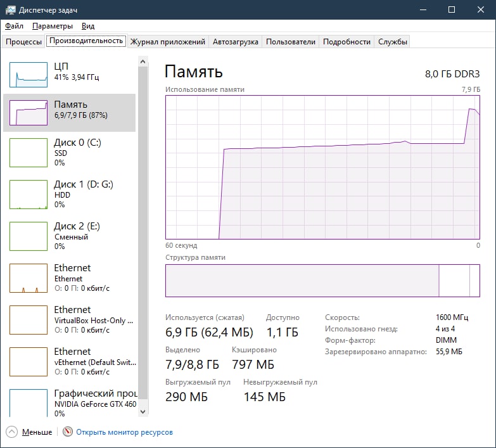496x448 pixels.
Task: Select the NVIDIA GeForce GTX 460 graph thumbnail
Action: coord(29,403)
